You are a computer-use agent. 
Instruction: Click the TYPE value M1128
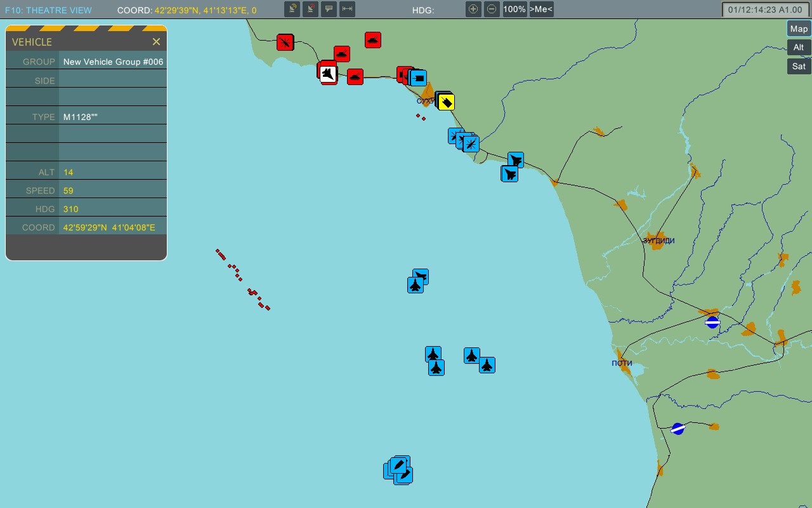81,117
